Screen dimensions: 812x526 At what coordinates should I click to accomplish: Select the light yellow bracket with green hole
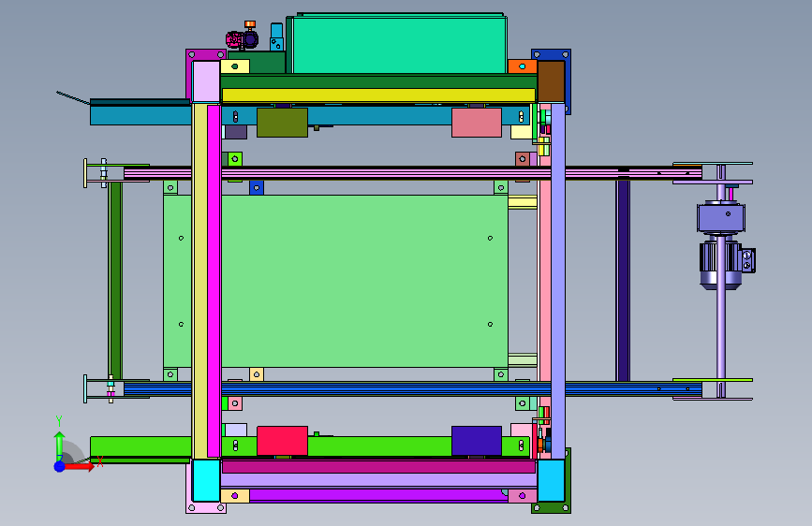pos(235,66)
